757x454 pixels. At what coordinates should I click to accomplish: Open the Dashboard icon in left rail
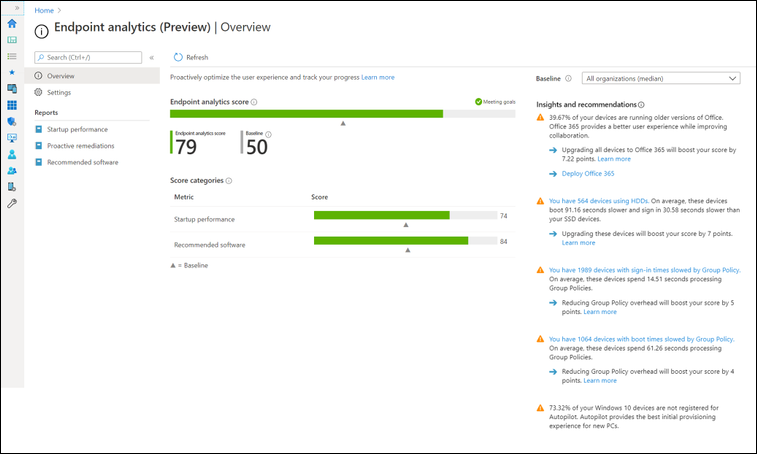pyautogui.click(x=12, y=39)
